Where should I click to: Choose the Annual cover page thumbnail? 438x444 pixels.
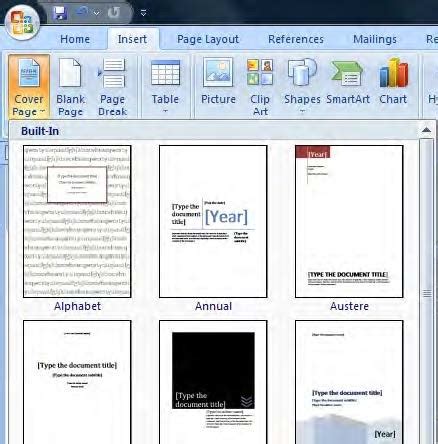tap(213, 221)
